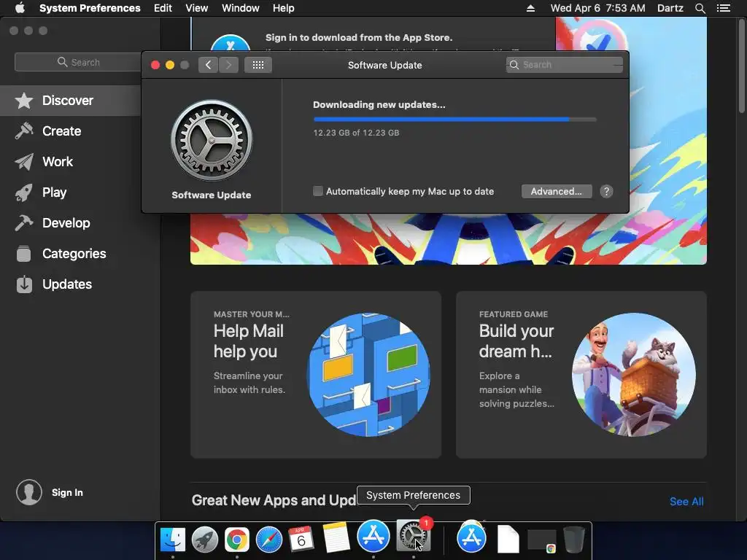Viewport: 747px width, 560px height.
Task: Open the Build your dream home featured game card
Action: [x=581, y=375]
